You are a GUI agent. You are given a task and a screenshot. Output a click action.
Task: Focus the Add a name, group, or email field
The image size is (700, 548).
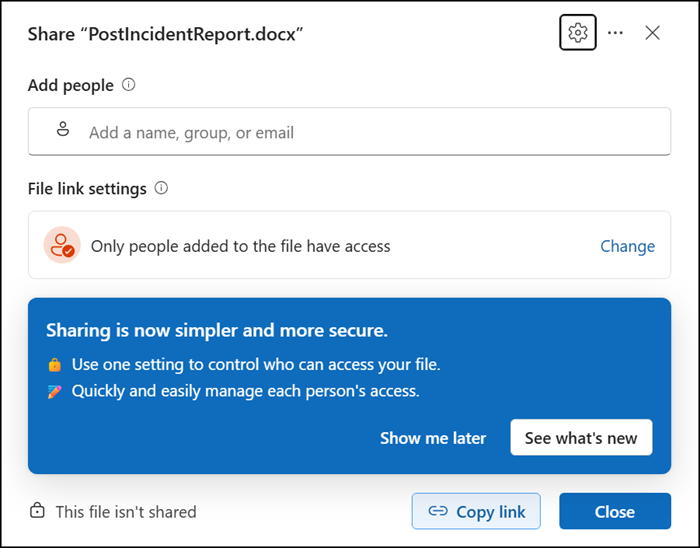click(349, 132)
